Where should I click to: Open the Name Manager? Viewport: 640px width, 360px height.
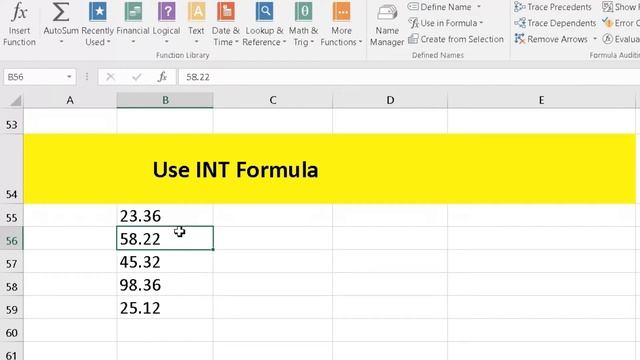(387, 25)
